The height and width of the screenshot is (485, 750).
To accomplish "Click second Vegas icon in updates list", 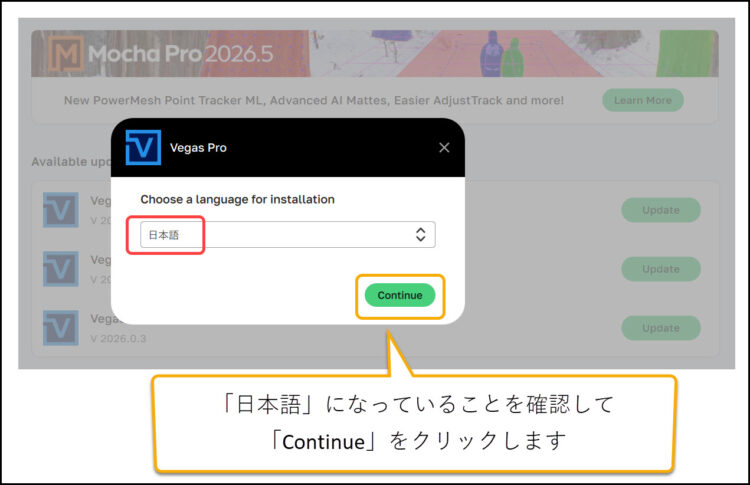I will [60, 269].
